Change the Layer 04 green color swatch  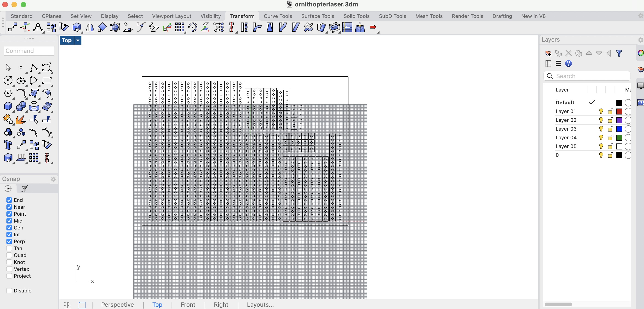(619, 137)
